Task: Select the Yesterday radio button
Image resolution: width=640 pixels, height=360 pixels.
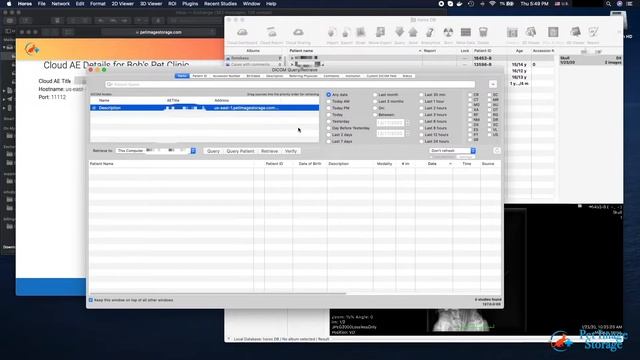Action: tap(329, 121)
